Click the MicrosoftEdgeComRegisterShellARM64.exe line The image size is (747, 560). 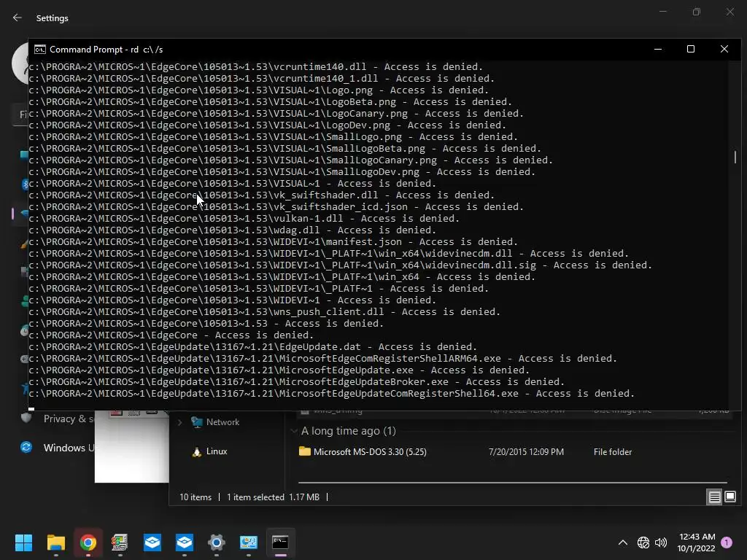[x=322, y=359]
